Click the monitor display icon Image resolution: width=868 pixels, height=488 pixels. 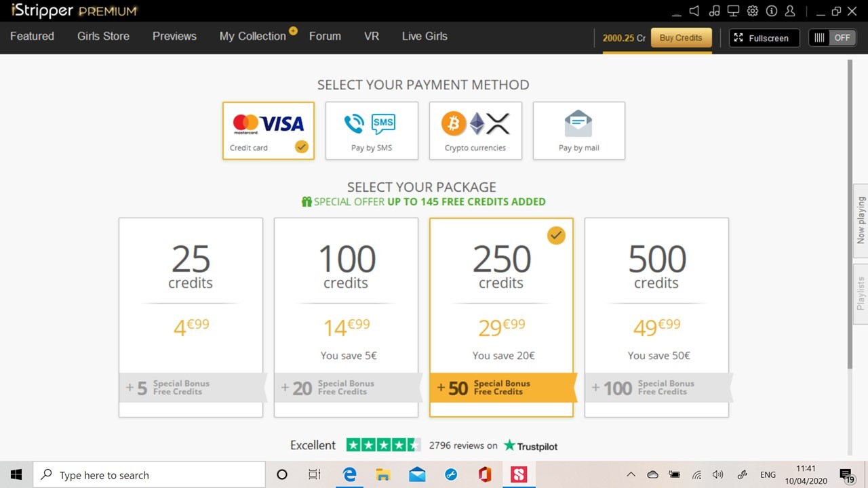tap(733, 11)
